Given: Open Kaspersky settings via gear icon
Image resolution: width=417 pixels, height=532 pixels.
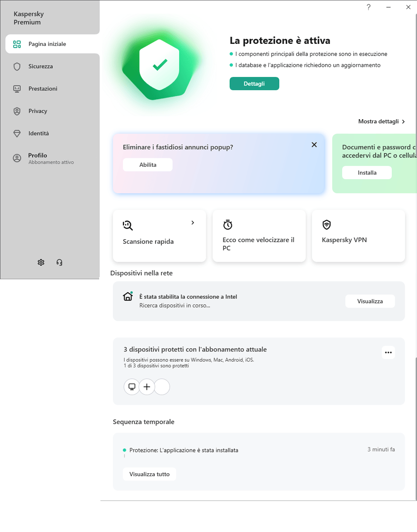Looking at the screenshot, I should coord(41,262).
